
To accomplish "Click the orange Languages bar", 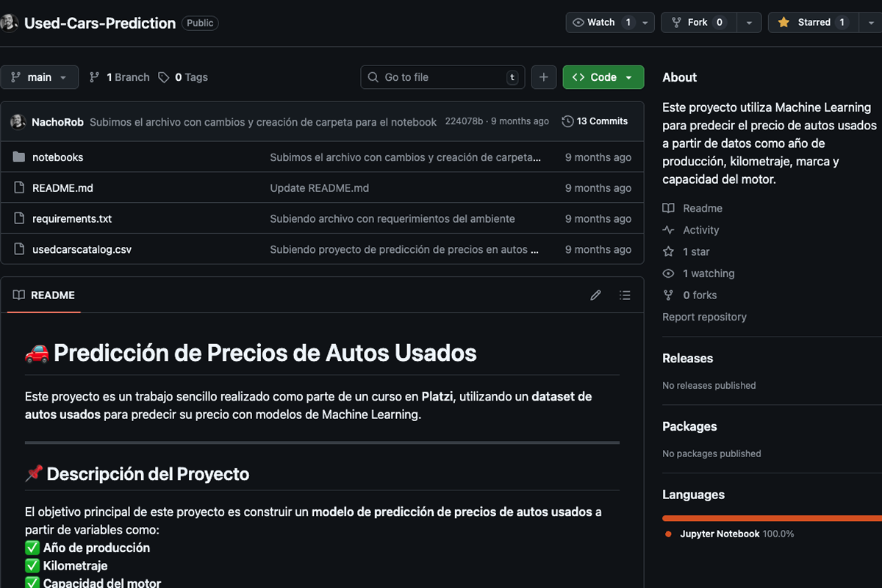I will [x=772, y=518].
